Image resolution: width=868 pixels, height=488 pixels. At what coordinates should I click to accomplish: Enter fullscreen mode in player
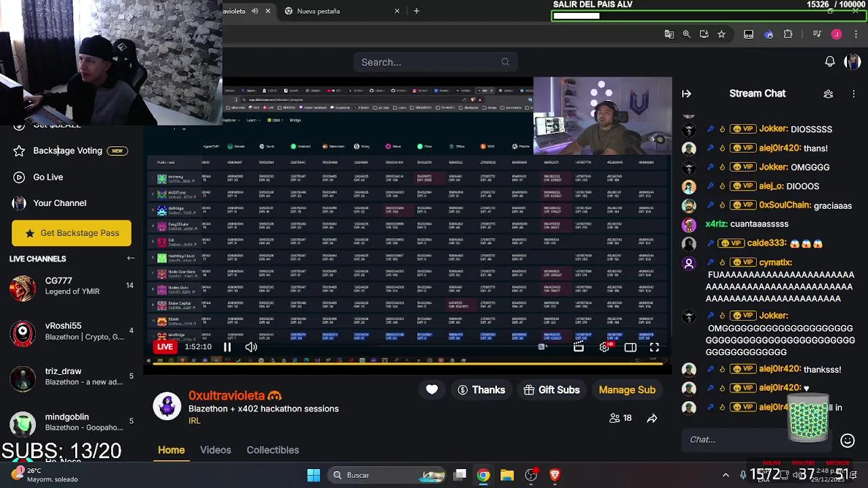(654, 347)
